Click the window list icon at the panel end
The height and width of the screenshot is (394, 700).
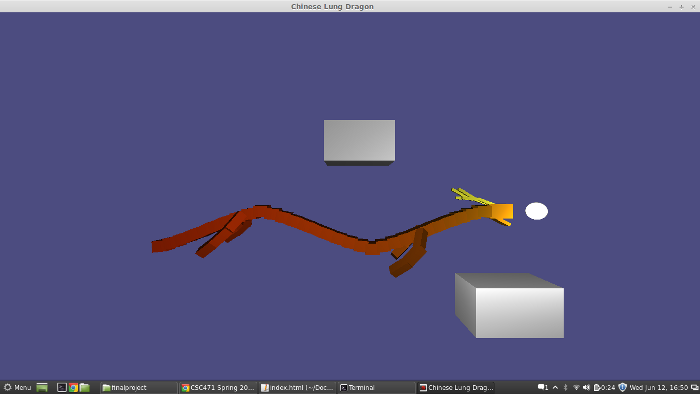pyautogui.click(x=695, y=387)
